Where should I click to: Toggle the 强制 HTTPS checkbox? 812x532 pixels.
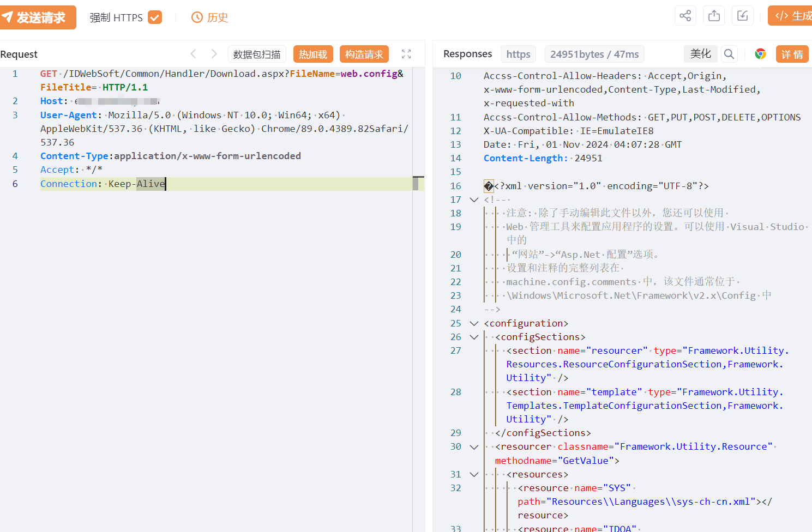155,17
